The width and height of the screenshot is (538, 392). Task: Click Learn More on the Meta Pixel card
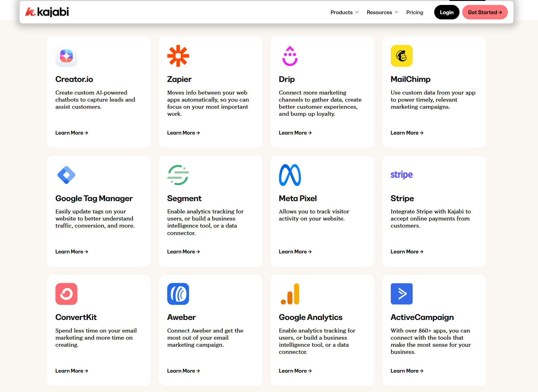(x=295, y=252)
